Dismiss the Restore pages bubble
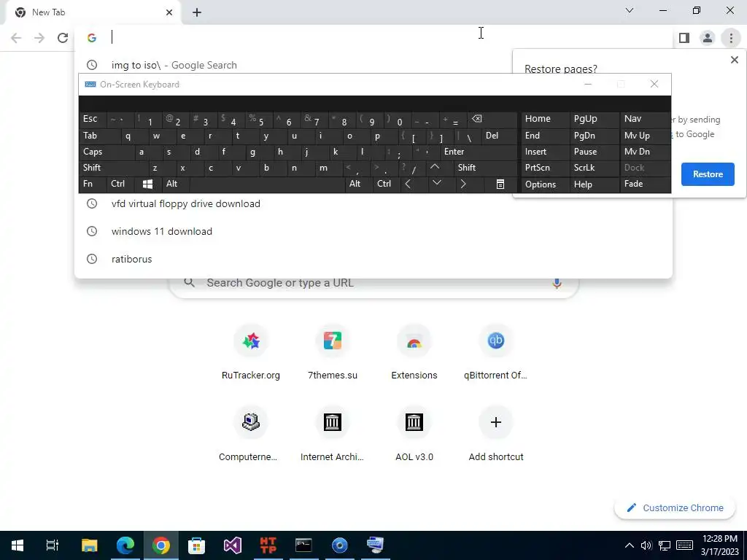This screenshot has height=560, width=747. (x=734, y=60)
